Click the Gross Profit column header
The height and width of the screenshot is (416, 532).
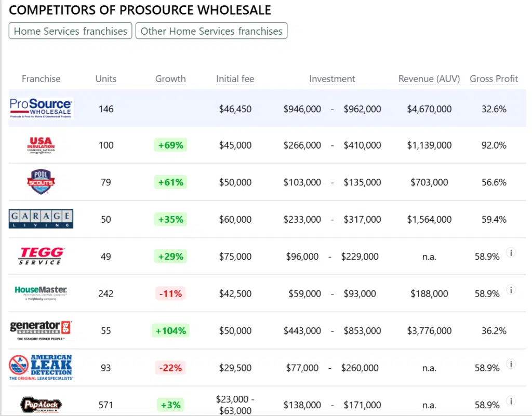click(x=494, y=79)
